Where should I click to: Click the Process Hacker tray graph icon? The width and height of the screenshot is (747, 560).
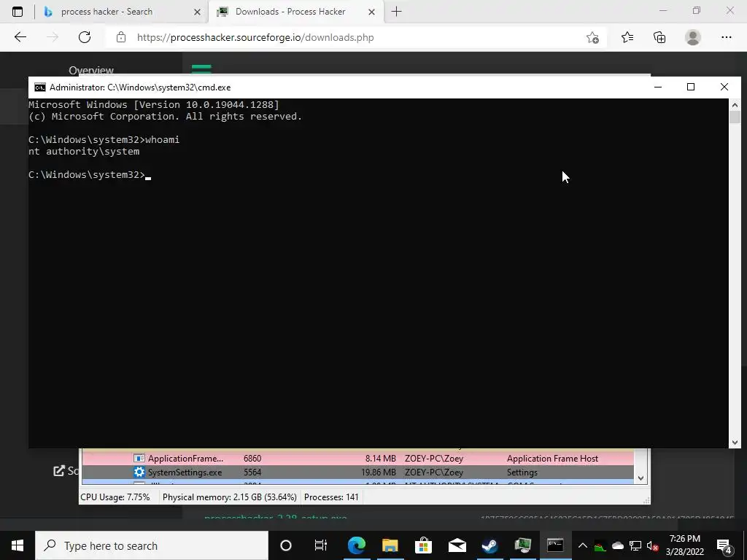pos(600,546)
